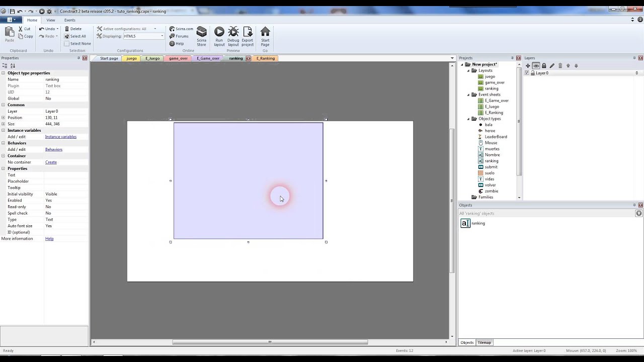
Task: Switch to the Tilemap bottom tab
Action: click(484, 342)
